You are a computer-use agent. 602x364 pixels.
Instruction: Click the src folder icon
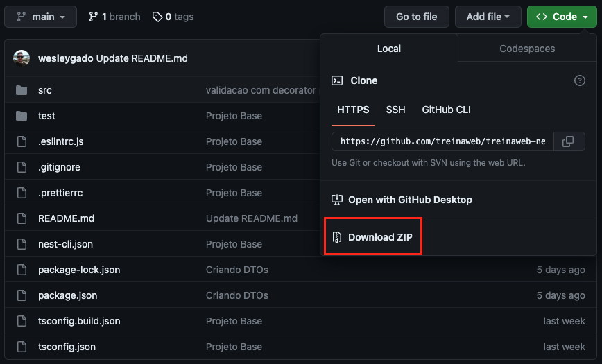pyautogui.click(x=21, y=90)
